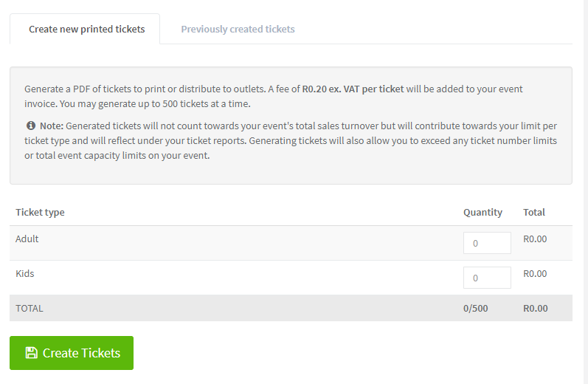Switch to Previously created tickets tab
Image resolution: width=588 pixels, height=384 pixels.
238,30
